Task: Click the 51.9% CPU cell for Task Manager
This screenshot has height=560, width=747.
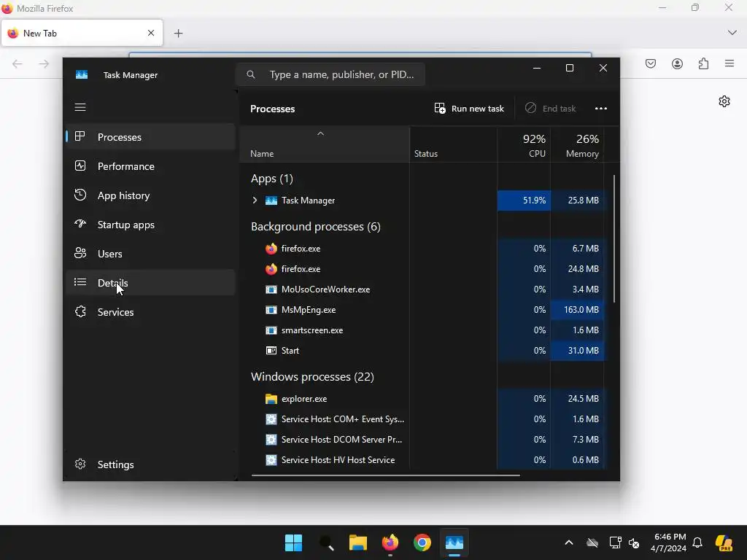Action: click(x=524, y=201)
